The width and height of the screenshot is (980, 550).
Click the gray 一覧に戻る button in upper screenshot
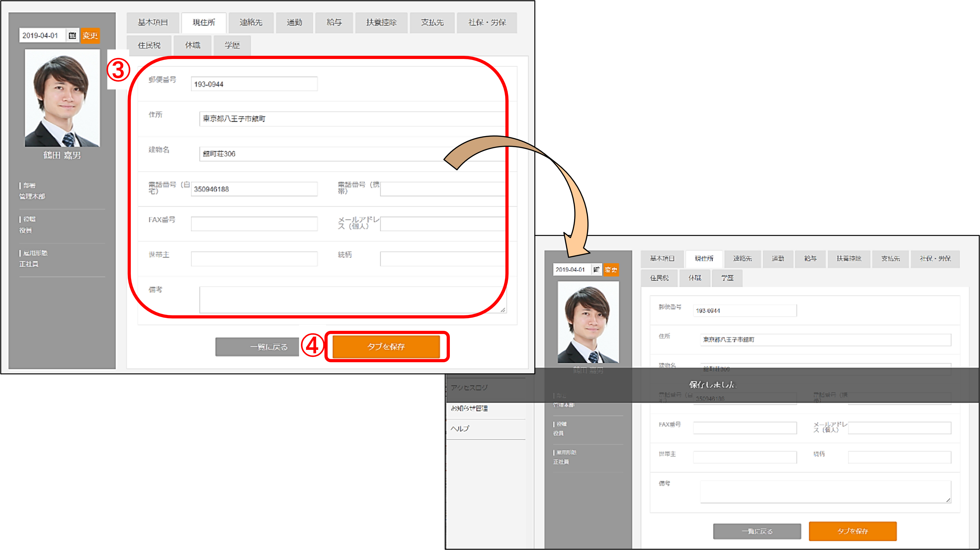[257, 347]
